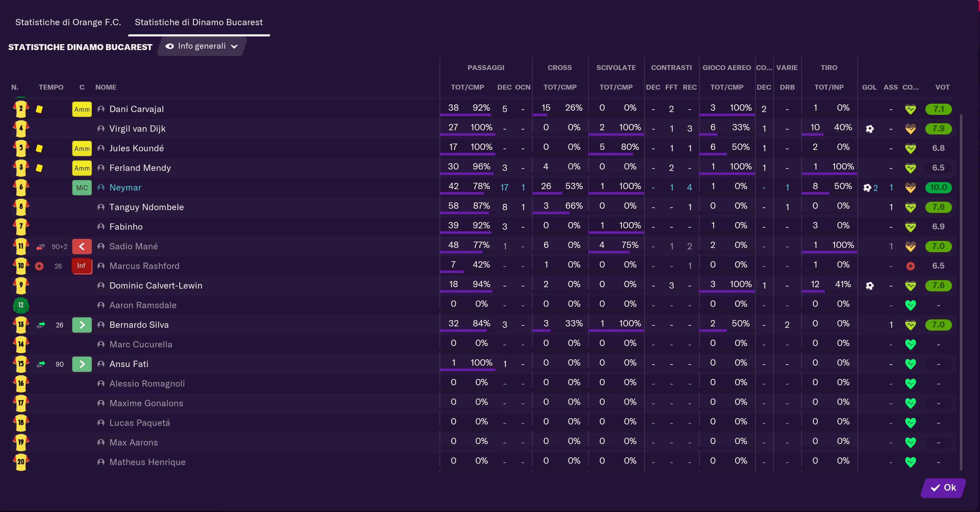Open the Info generali view dropdown
The image size is (980, 512).
click(202, 46)
